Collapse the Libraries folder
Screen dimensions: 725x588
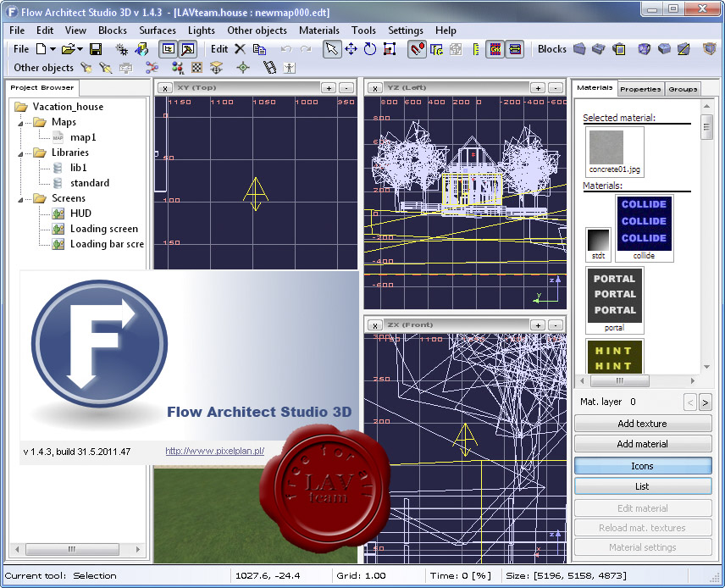tap(21, 153)
